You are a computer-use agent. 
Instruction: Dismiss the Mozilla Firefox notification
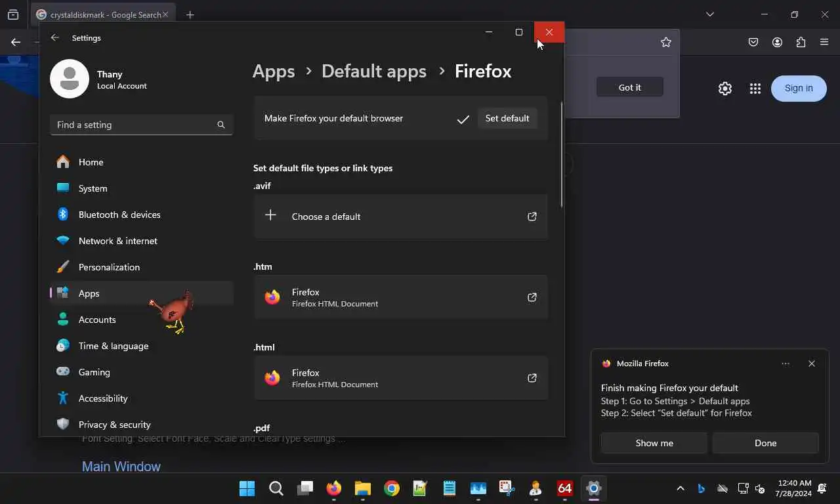[812, 364]
